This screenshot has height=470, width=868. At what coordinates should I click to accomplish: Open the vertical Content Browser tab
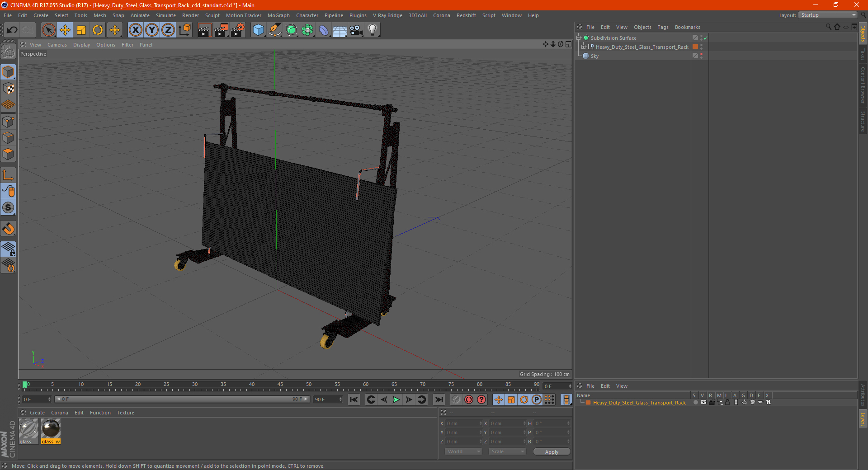click(x=863, y=85)
